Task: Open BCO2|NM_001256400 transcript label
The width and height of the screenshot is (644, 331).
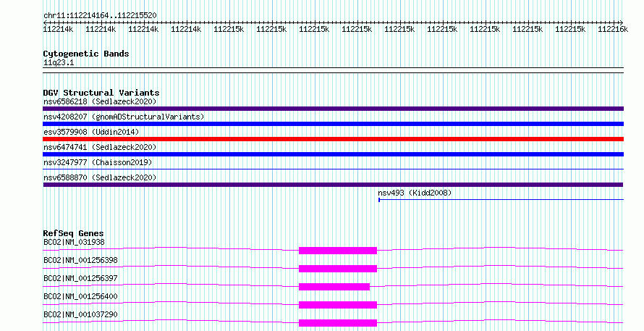Action: [x=80, y=296]
